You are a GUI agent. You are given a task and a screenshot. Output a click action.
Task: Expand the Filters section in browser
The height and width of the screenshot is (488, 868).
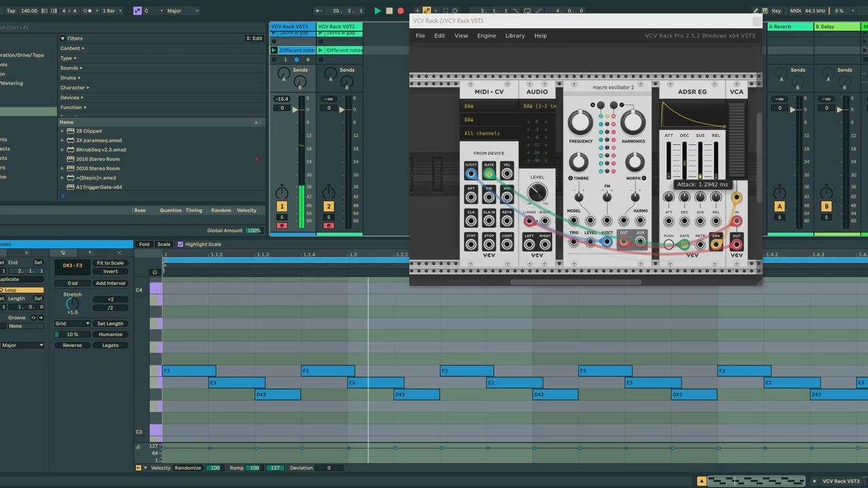click(x=62, y=39)
